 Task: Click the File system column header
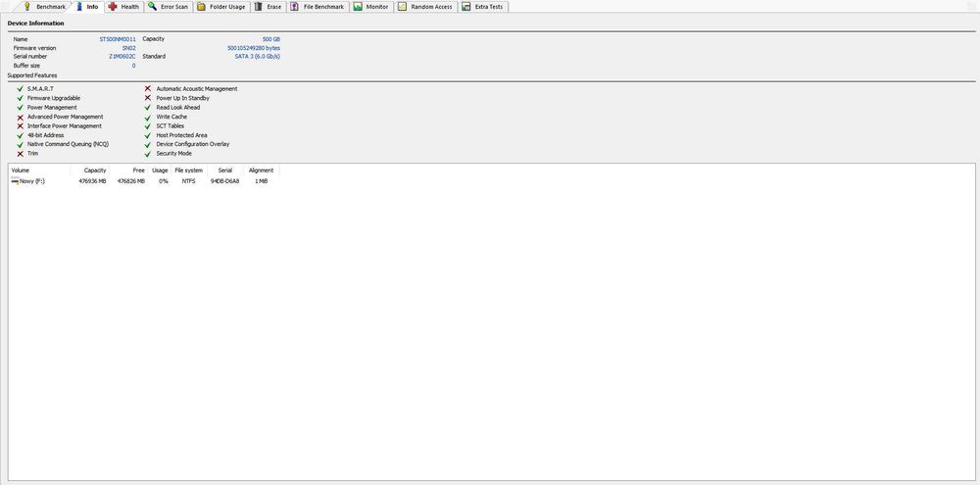coord(189,170)
